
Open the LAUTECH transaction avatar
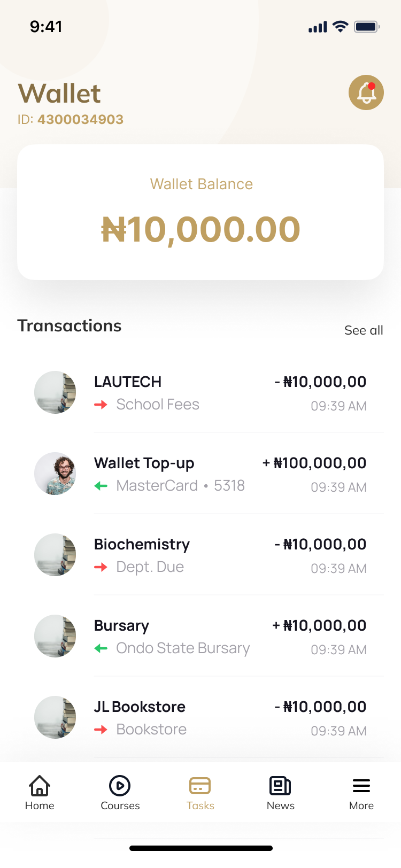point(55,392)
